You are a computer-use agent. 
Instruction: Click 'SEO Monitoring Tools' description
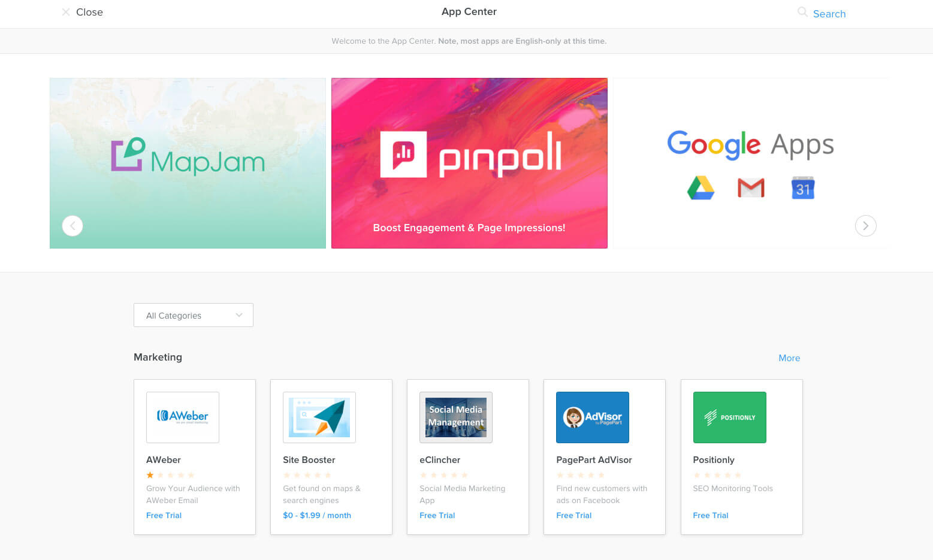[x=733, y=488]
